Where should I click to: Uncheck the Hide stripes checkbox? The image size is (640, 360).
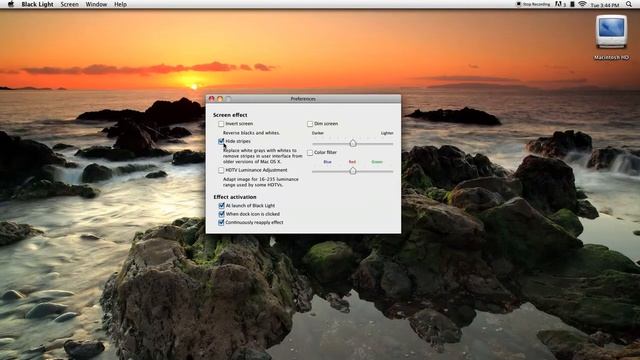click(x=221, y=142)
